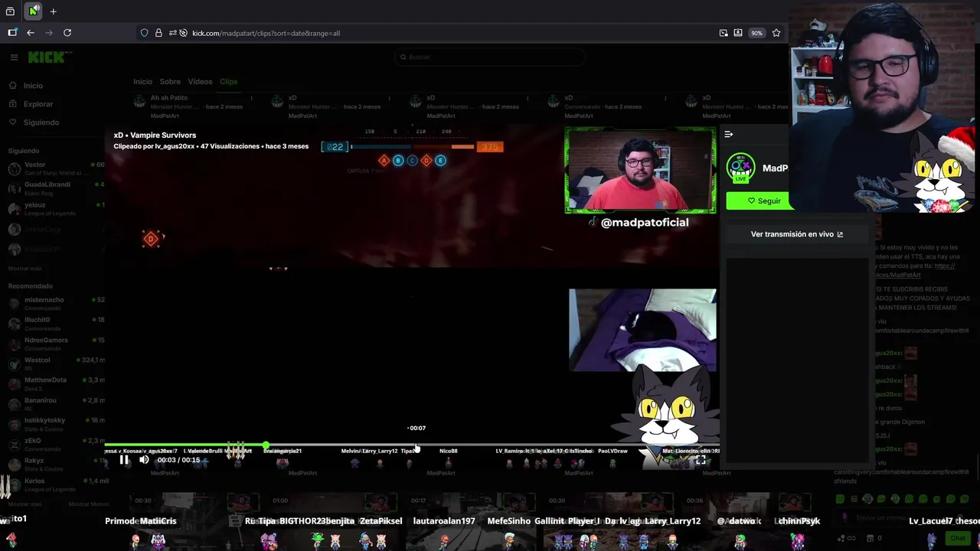Viewport: 980px width, 551px height.
Task: Open Vector's followed channel
Action: coord(55,168)
